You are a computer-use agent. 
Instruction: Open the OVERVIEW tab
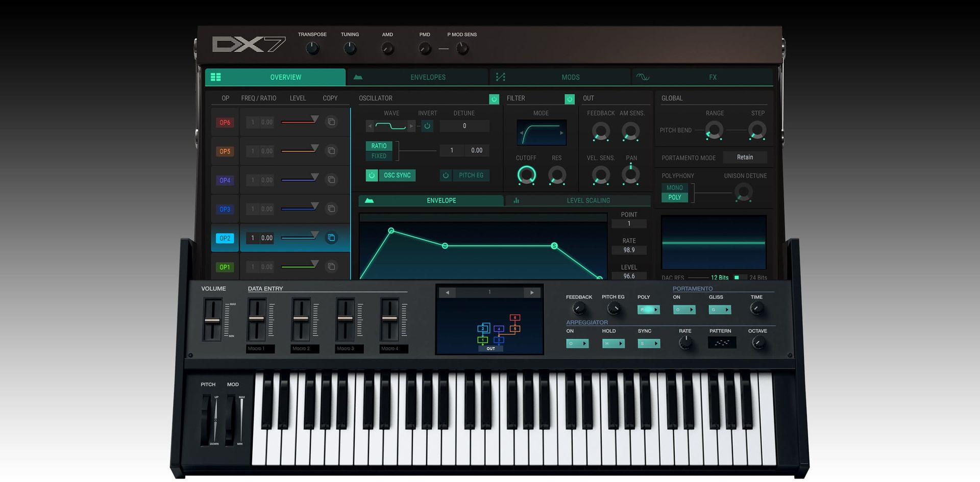[x=276, y=77]
